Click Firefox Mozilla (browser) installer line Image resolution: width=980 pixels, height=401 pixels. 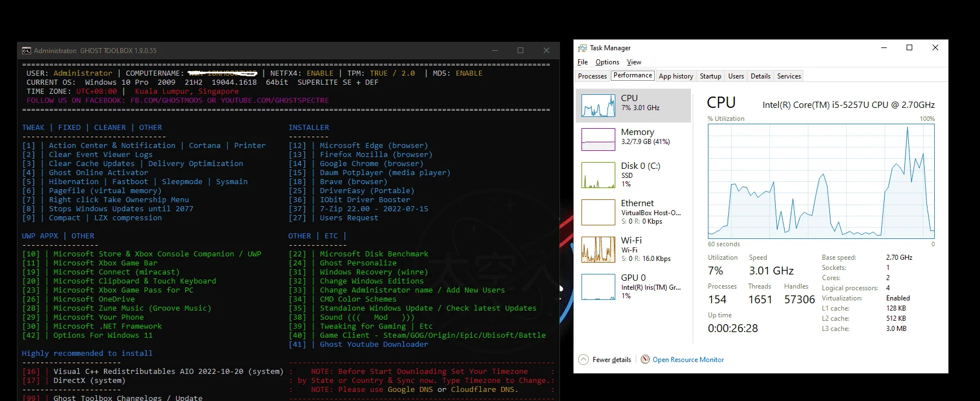pyautogui.click(x=361, y=154)
